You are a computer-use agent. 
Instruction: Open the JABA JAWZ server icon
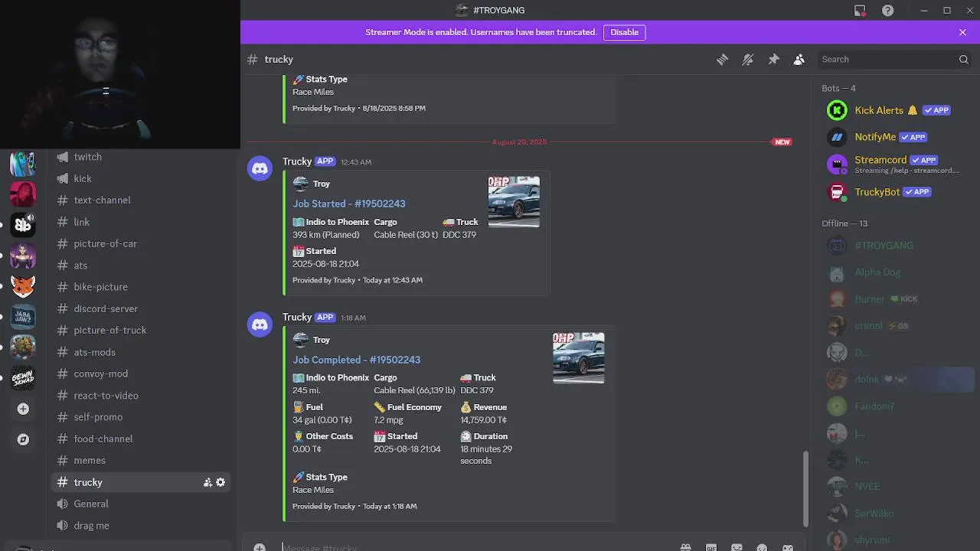point(23,316)
